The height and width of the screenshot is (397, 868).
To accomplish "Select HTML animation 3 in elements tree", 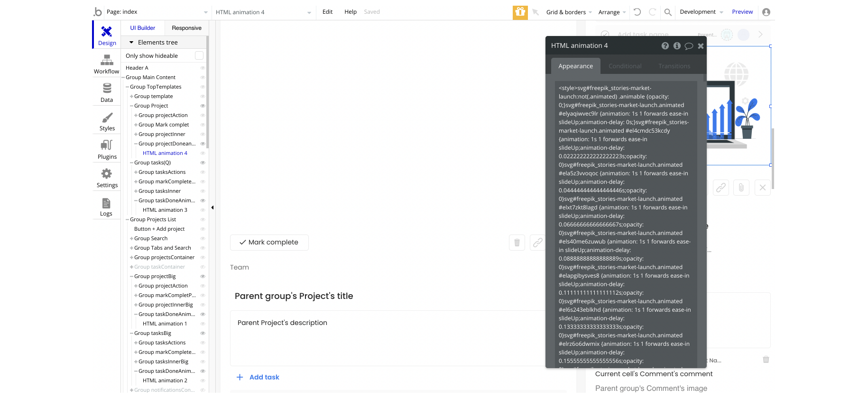I will coord(165,210).
